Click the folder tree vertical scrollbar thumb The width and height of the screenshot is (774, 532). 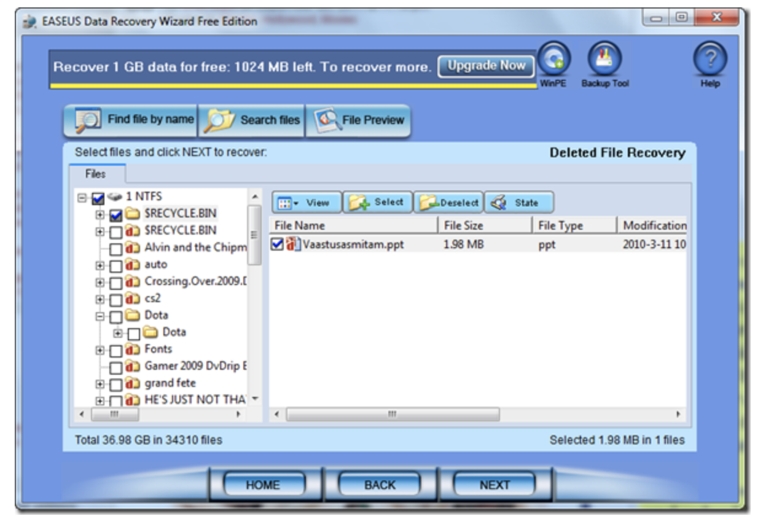pos(254,234)
